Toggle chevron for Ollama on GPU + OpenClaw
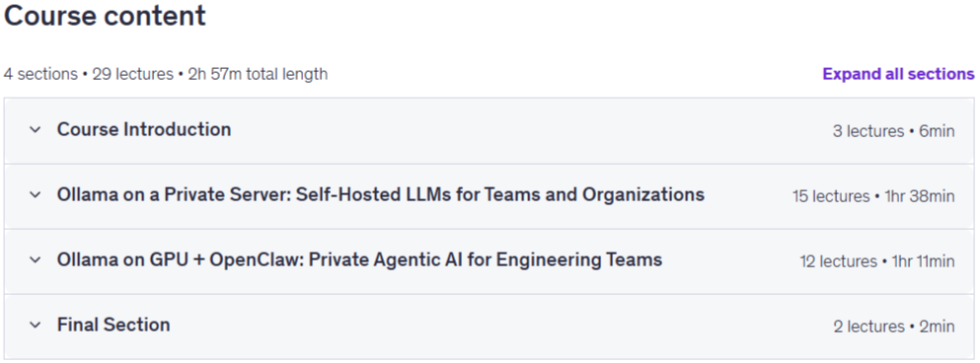Screen dimensions: 980x363 [x=36, y=259]
